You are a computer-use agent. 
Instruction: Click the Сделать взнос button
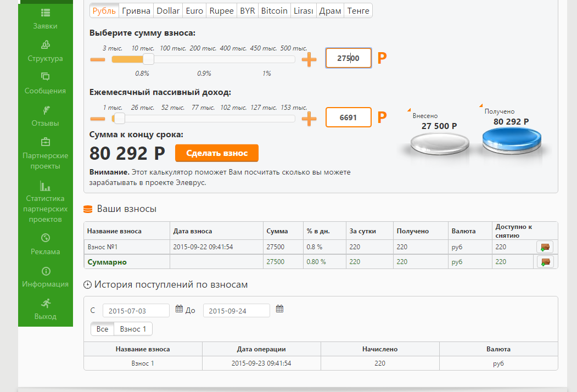pyautogui.click(x=217, y=153)
